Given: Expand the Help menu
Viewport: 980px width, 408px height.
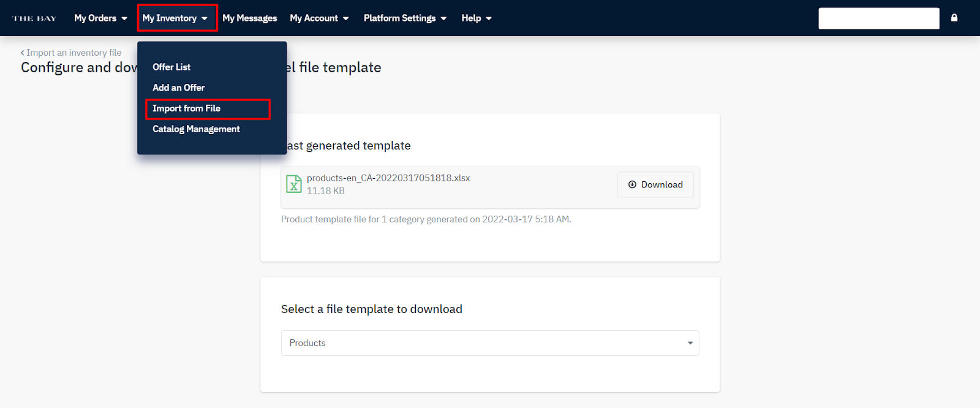Looking at the screenshot, I should coord(477,18).
